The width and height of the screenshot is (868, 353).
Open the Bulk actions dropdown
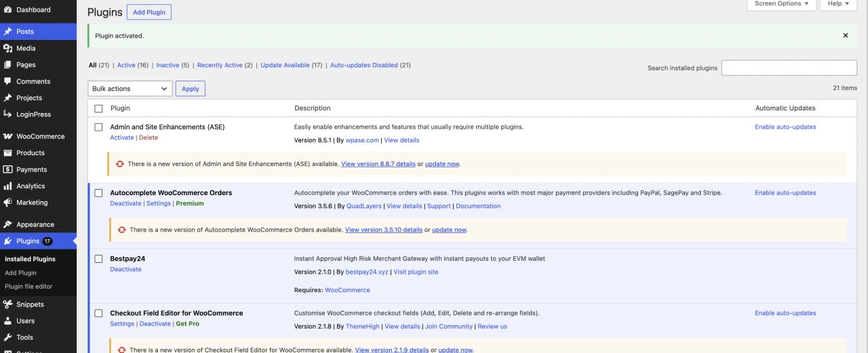pos(130,89)
